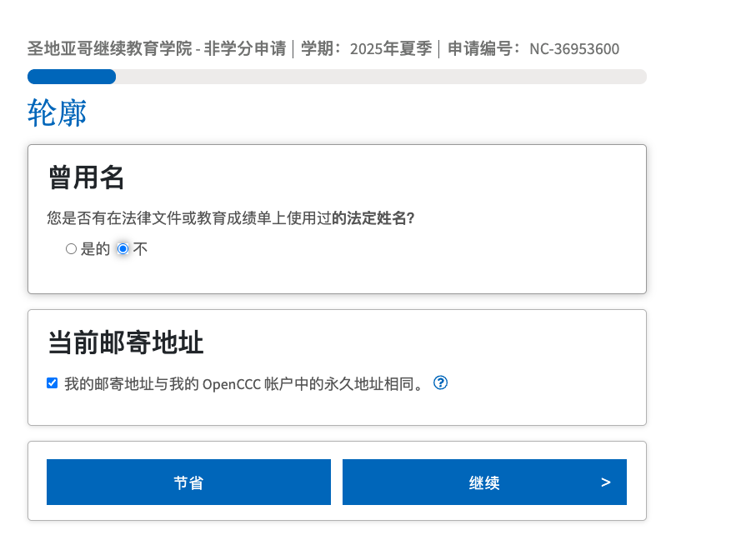Click the help question mark icon
756x540 pixels.
point(441,382)
